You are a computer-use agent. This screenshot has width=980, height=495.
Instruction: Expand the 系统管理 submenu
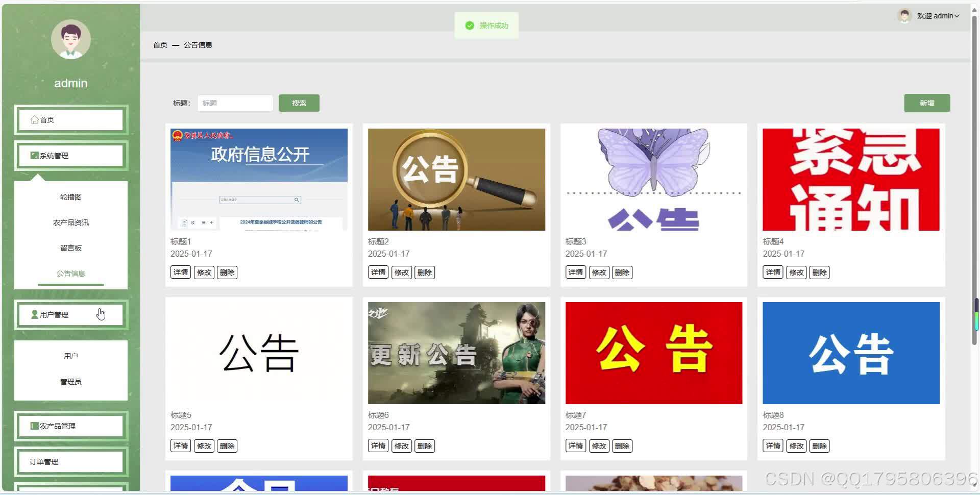pos(70,155)
